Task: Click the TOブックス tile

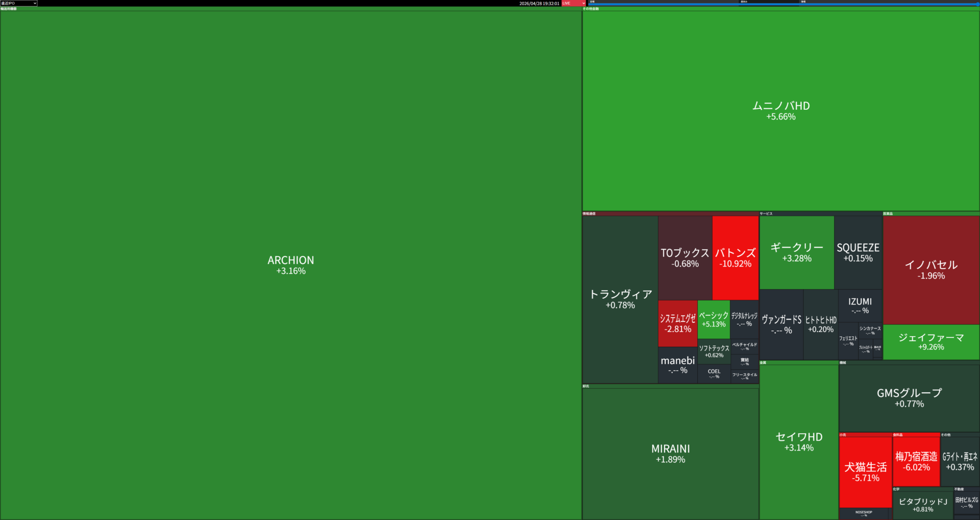Action: (x=684, y=257)
